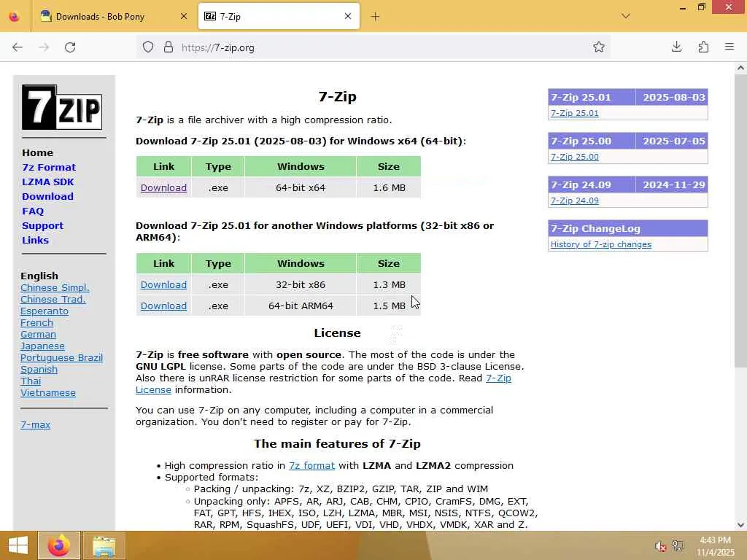Viewport: 747px width, 560px height.
Task: Switch language to Thai
Action: pyautogui.click(x=31, y=381)
